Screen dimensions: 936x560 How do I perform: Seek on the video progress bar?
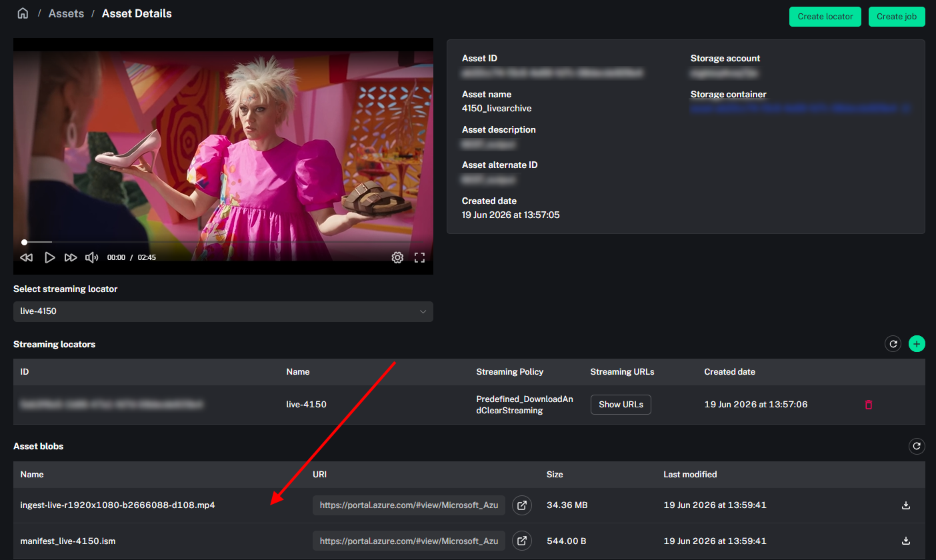(223, 242)
